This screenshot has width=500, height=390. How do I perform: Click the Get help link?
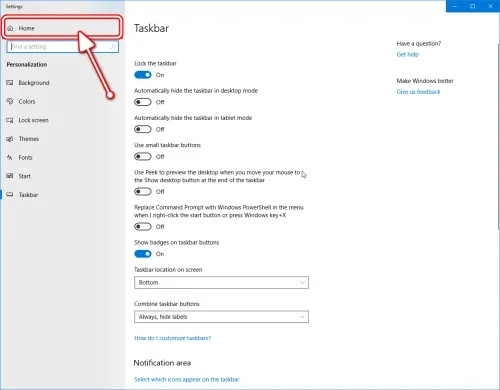407,54
